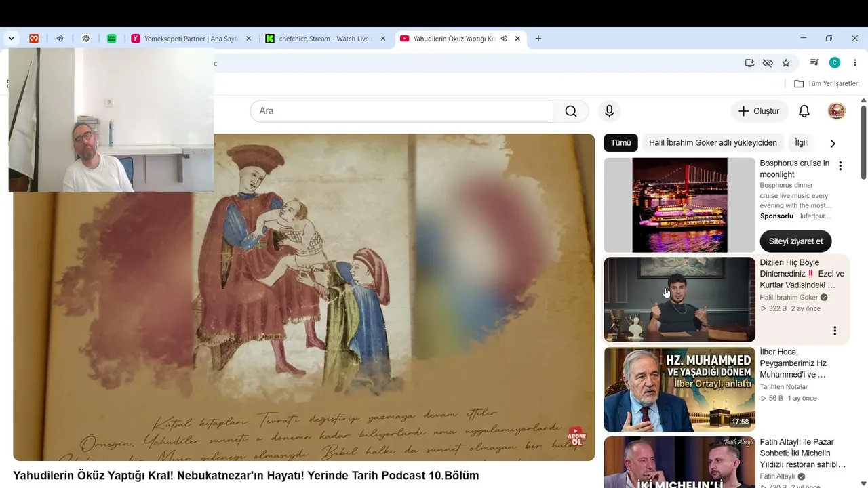The image size is (868, 488).
Task: Play the Fatih Altaylı İki Michelin'li thumbnail
Action: coord(679,462)
